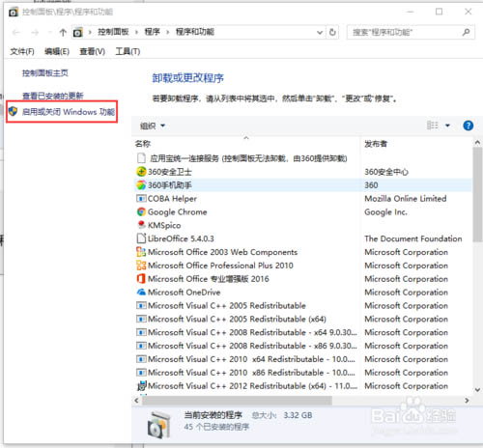
Task: Go to 控制面板主页 link
Action: (45, 73)
